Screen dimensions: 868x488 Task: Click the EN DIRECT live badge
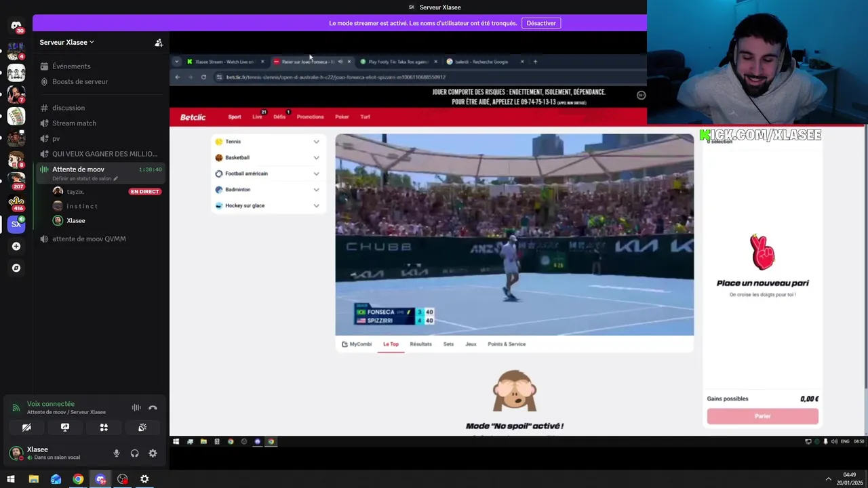tap(144, 192)
